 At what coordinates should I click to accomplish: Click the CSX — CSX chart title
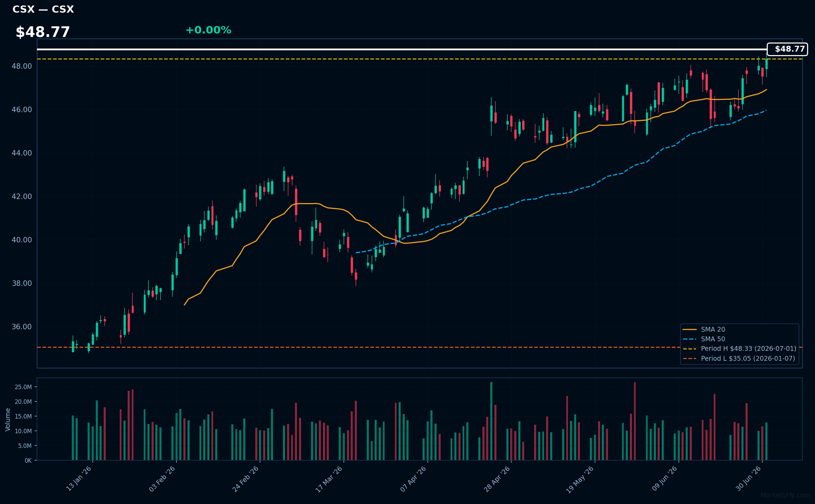[43, 9]
